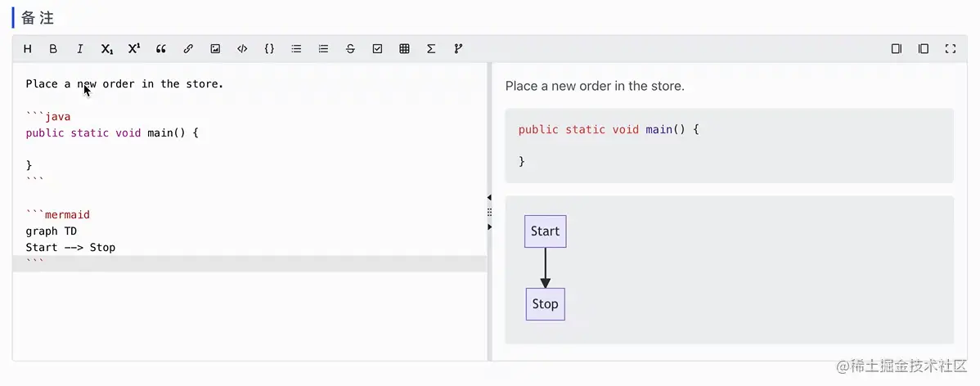Click the ```java fence line in editor
The width and height of the screenshot is (980, 386).
48,116
